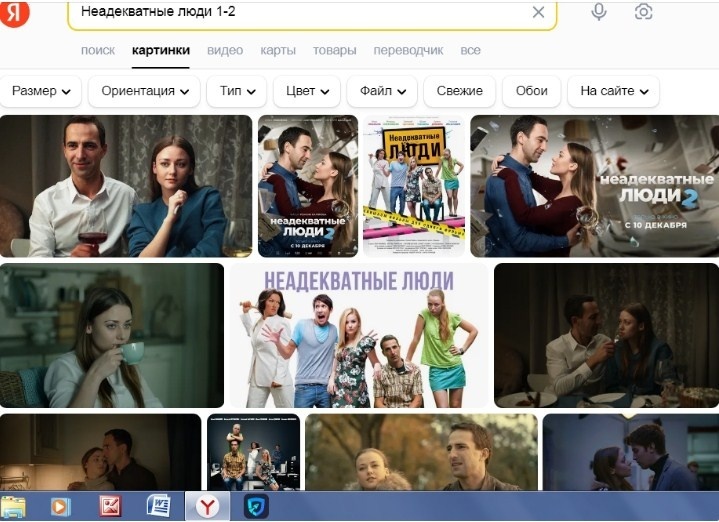Open image search with the camera icon
This screenshot has width=719, height=522.
[643, 12]
